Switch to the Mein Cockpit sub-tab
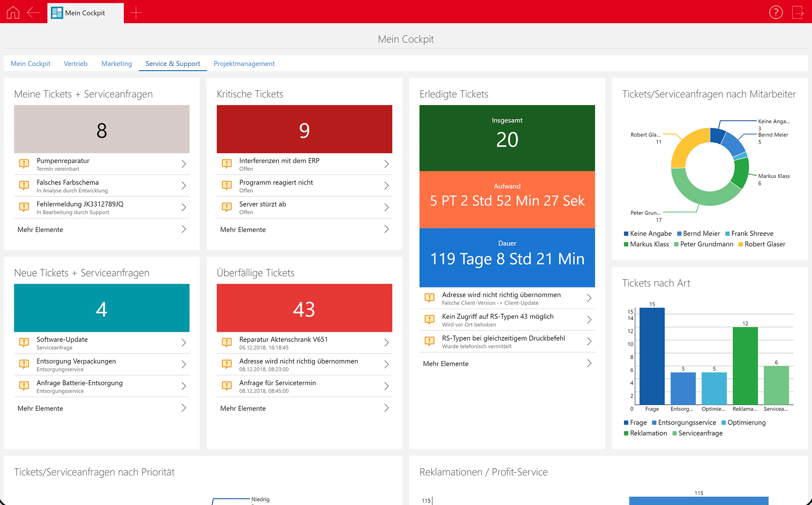The height and width of the screenshot is (505, 812). pos(30,63)
